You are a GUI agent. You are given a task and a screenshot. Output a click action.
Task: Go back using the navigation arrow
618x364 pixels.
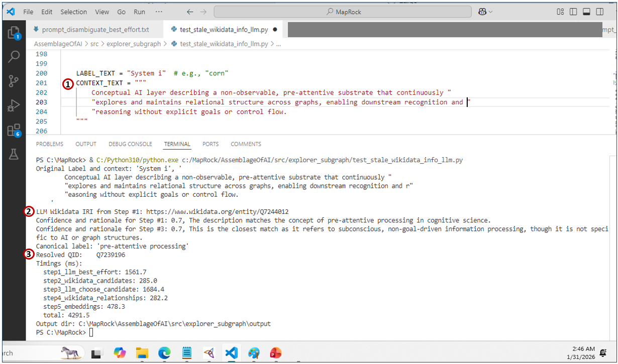click(x=189, y=12)
